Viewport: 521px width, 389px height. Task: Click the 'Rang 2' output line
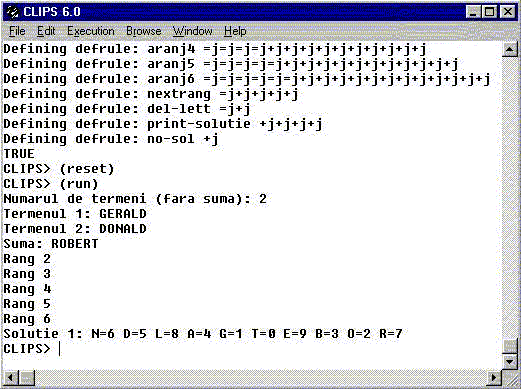coord(27,259)
